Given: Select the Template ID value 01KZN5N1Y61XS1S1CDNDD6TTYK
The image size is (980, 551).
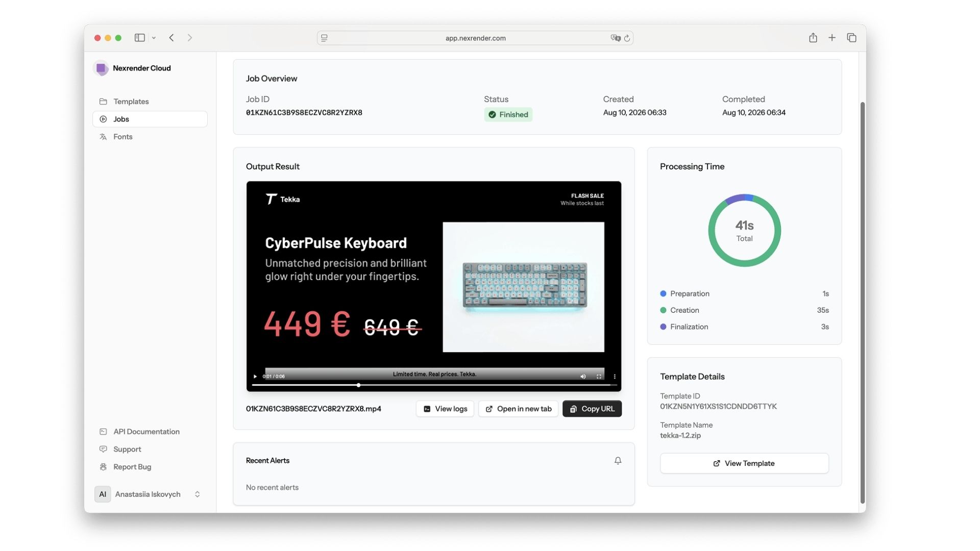Looking at the screenshot, I should pyautogui.click(x=718, y=407).
